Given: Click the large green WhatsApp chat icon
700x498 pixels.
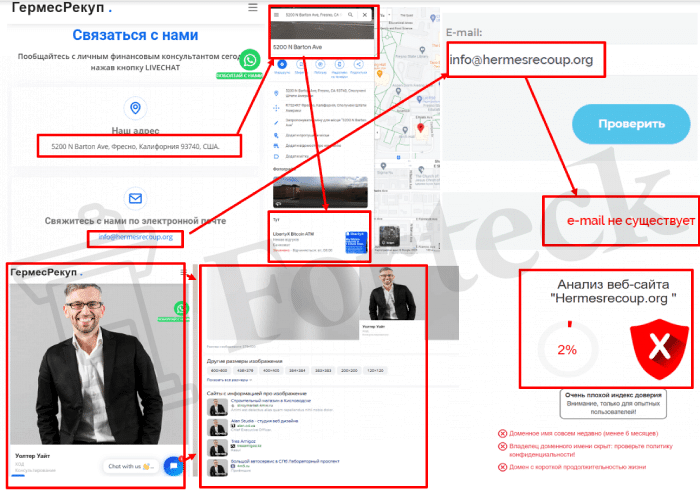Looking at the screenshot, I should pyautogui.click(x=250, y=60).
